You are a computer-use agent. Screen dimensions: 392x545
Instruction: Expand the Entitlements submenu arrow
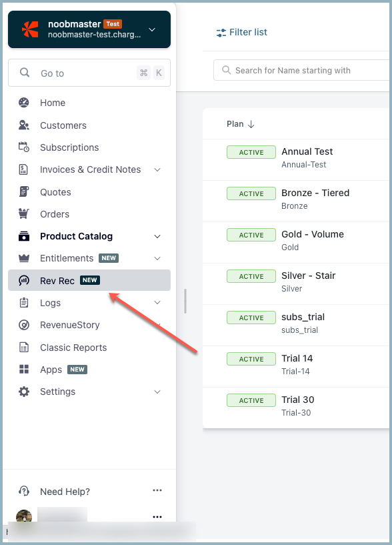(x=157, y=258)
